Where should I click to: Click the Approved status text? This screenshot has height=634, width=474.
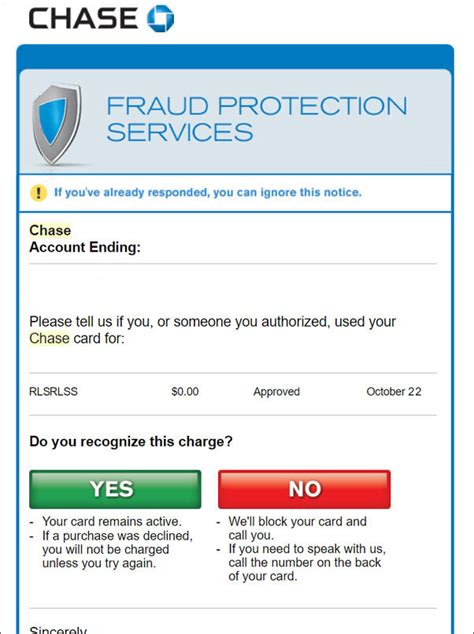(277, 391)
